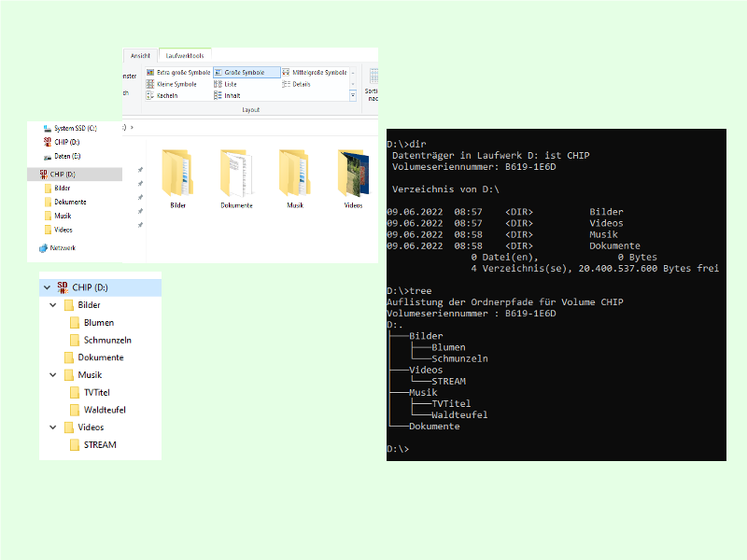The height and width of the screenshot is (560, 747).
Task: Open the Laufwerktools ribbon tab
Action: pos(185,56)
